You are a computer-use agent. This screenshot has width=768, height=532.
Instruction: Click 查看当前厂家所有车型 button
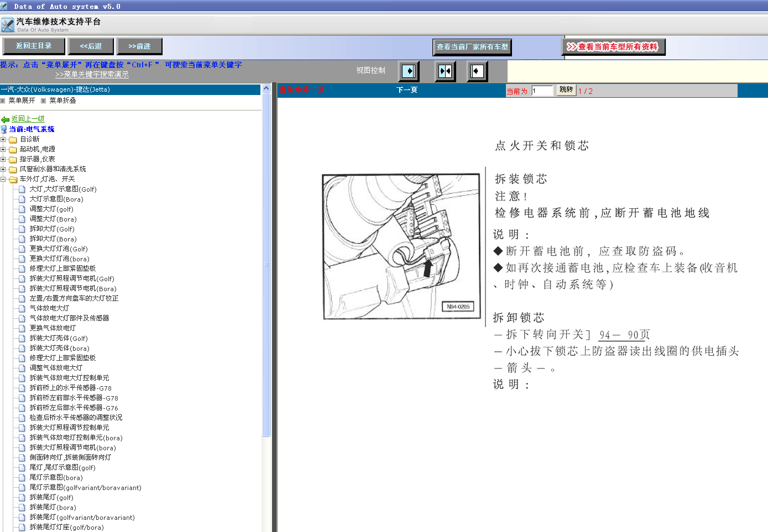(x=472, y=47)
